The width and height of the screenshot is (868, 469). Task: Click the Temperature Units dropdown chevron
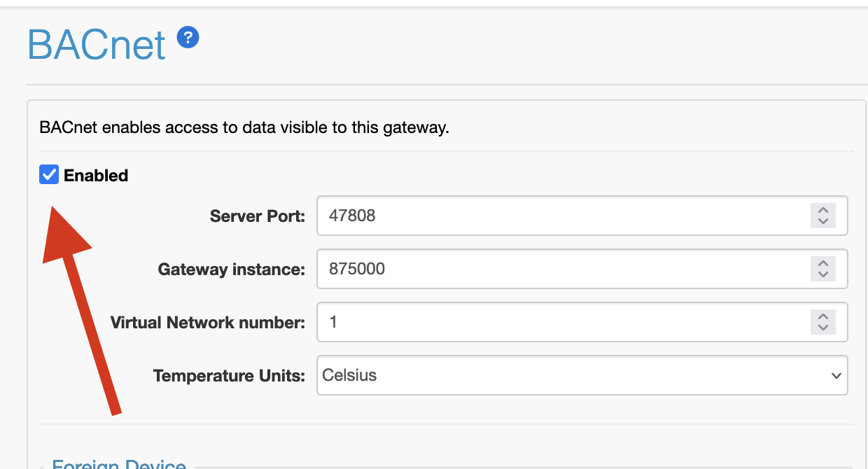pos(836,376)
